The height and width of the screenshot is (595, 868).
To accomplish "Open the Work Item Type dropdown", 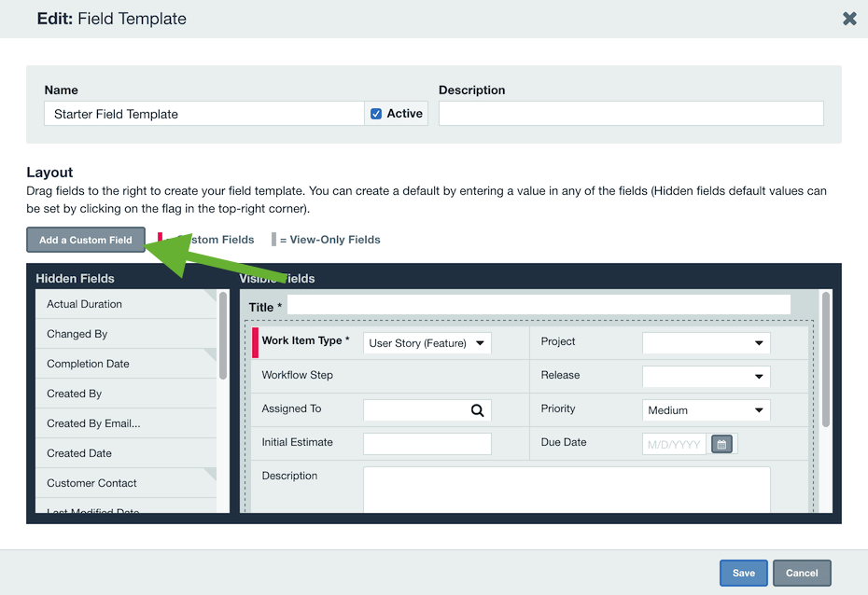I will click(427, 343).
